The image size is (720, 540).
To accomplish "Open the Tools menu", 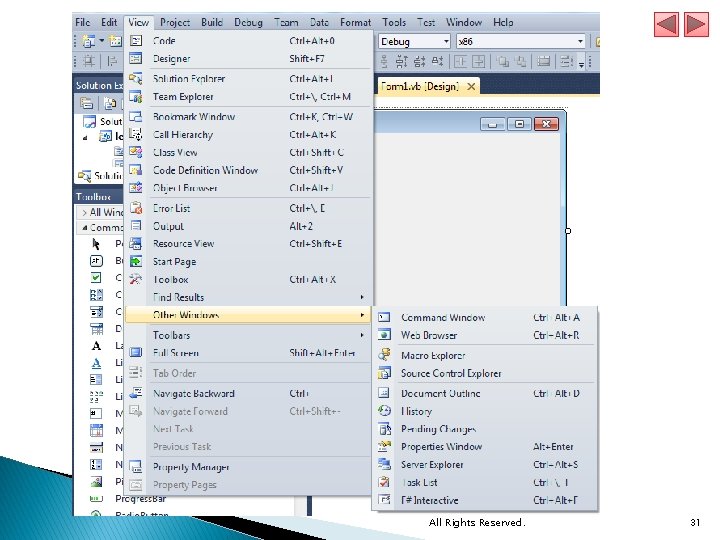I will click(394, 22).
